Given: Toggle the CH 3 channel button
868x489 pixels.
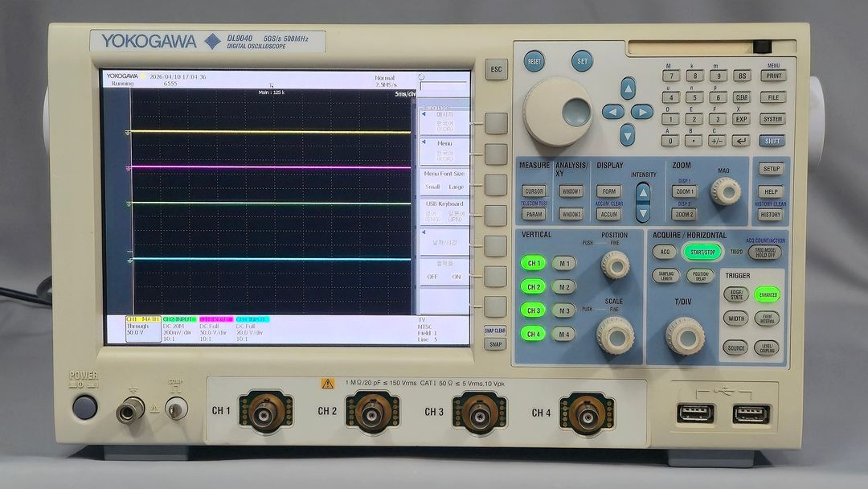Looking at the screenshot, I should (x=533, y=310).
